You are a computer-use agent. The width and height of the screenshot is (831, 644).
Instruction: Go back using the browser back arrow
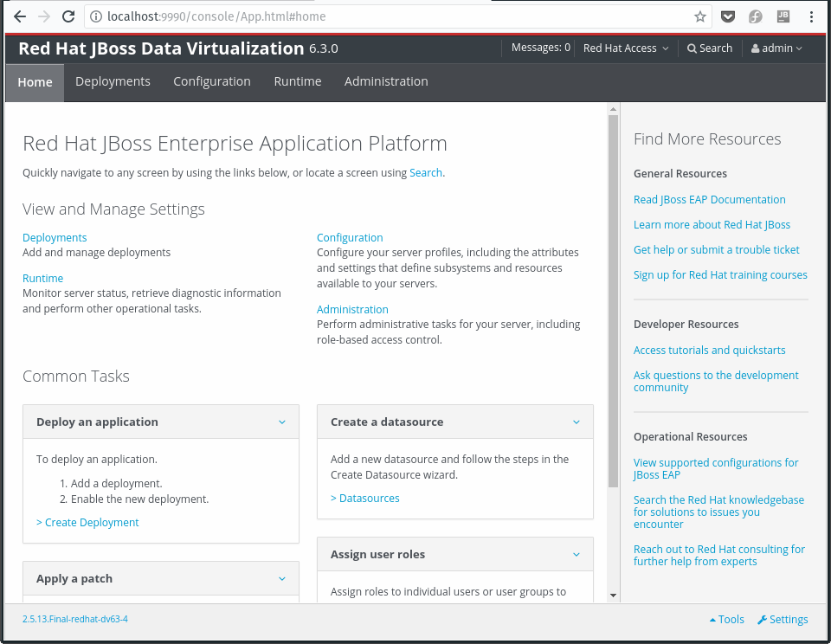point(20,16)
